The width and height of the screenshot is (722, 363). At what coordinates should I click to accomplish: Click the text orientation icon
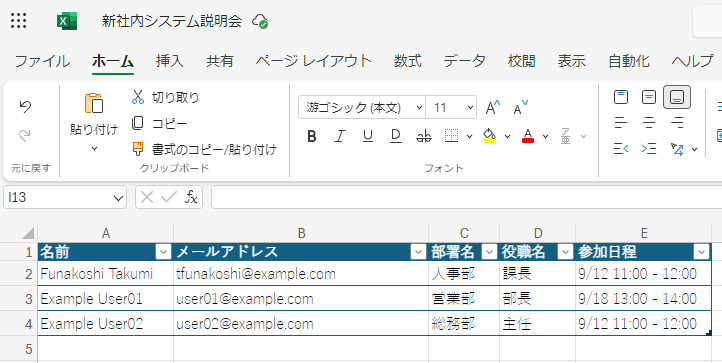pyautogui.click(x=677, y=149)
